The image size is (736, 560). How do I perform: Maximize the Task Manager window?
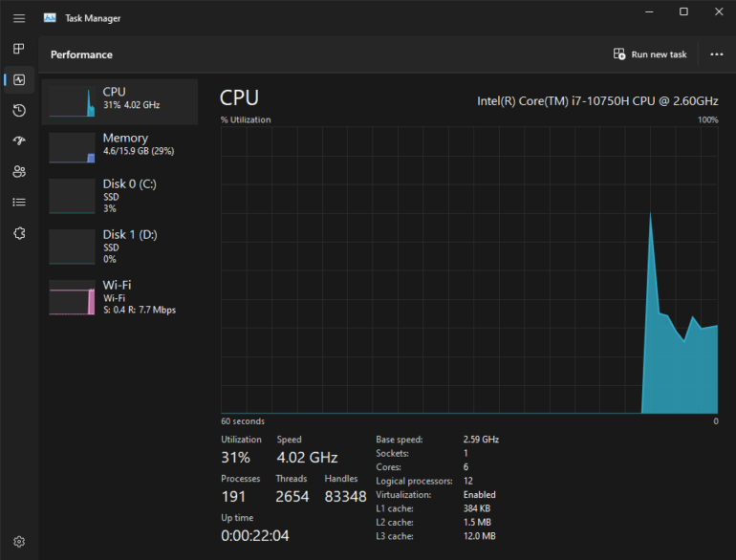[x=683, y=11]
